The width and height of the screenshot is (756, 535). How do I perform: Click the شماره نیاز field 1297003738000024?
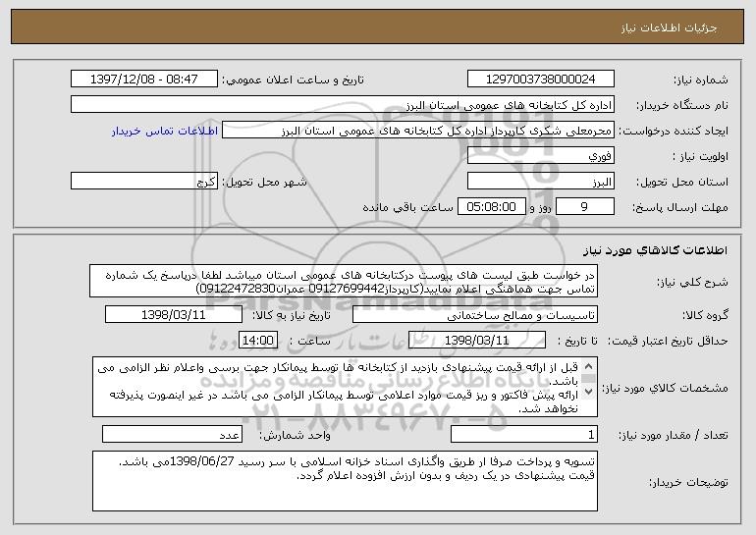(540, 80)
